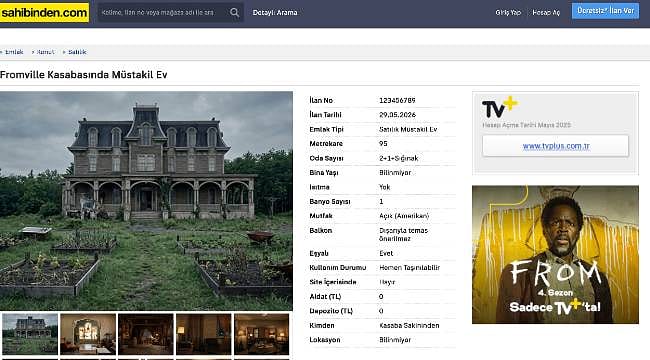The width and height of the screenshot is (650, 360).
Task: Click Ücretsiz İlan Ver button
Action: [x=605, y=11]
